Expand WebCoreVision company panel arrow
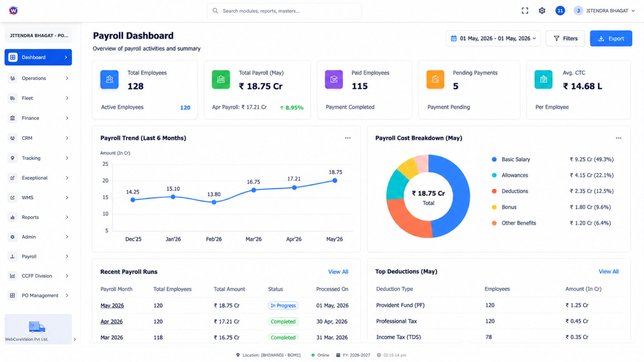The height and width of the screenshot is (362, 644). pos(75,339)
